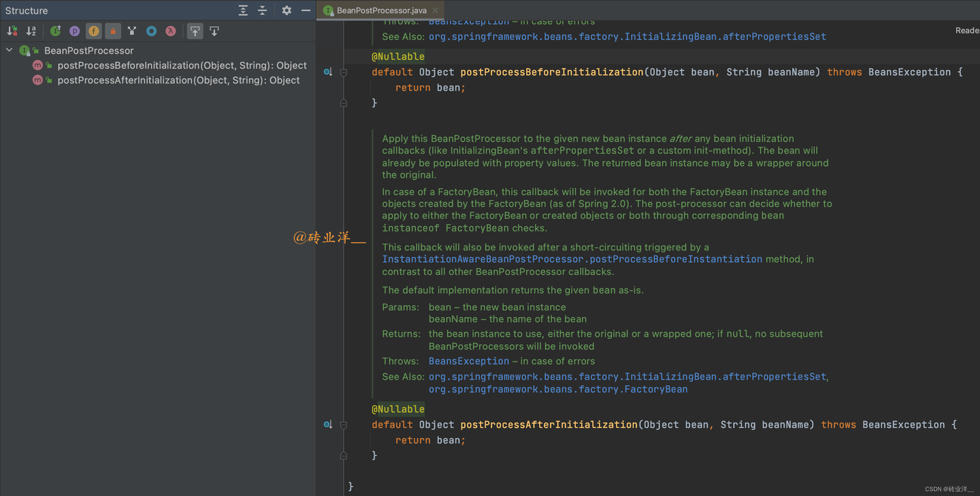Screen dimensions: 980x496
Task: Sort structure members alphabetically
Action: (31, 31)
